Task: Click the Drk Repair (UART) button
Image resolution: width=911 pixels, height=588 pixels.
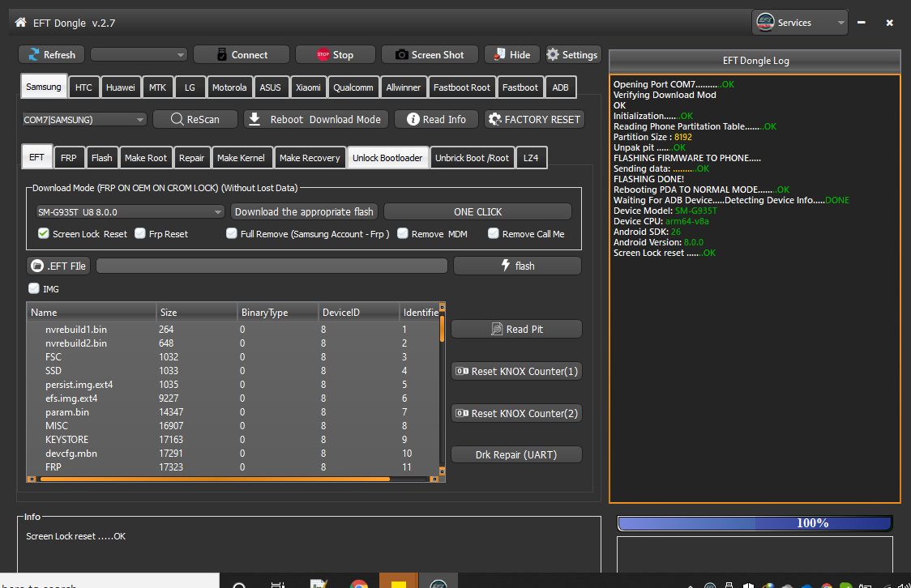Action: click(516, 454)
